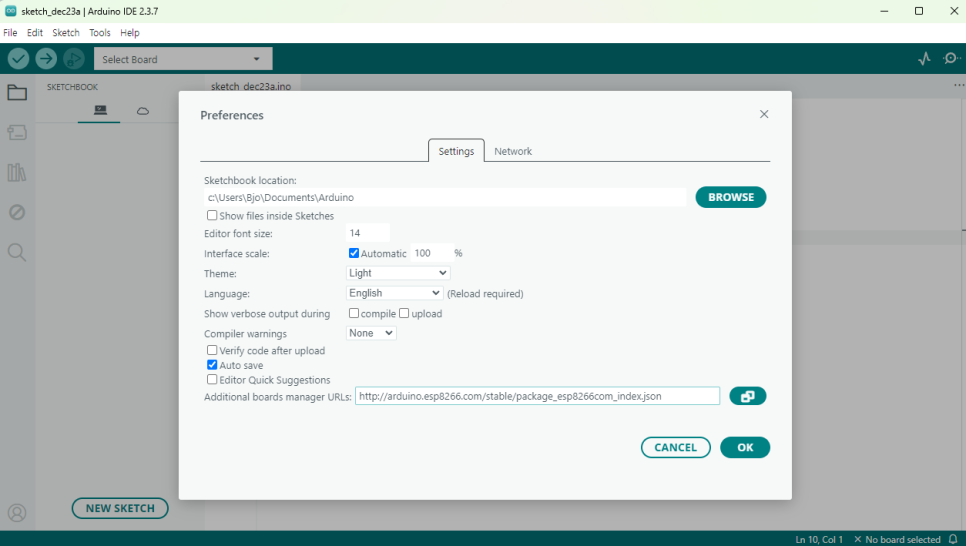Click the Sketchbook location path field

[x=445, y=197]
